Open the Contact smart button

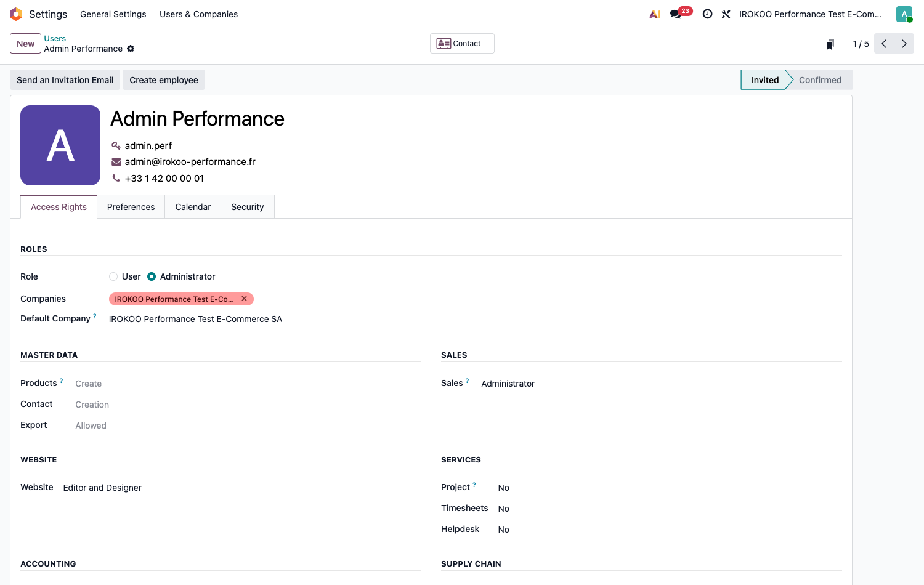[x=462, y=44]
